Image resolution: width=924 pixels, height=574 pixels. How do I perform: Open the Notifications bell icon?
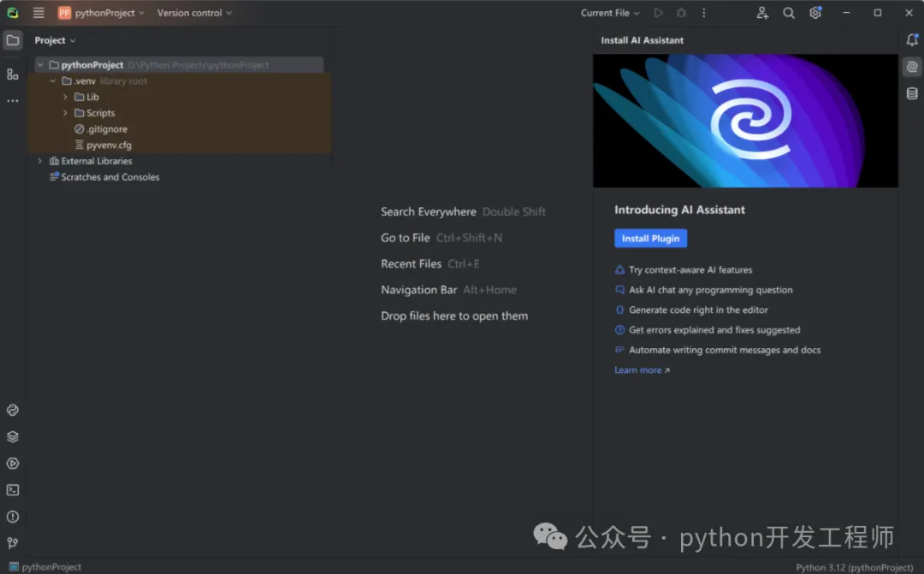point(912,39)
